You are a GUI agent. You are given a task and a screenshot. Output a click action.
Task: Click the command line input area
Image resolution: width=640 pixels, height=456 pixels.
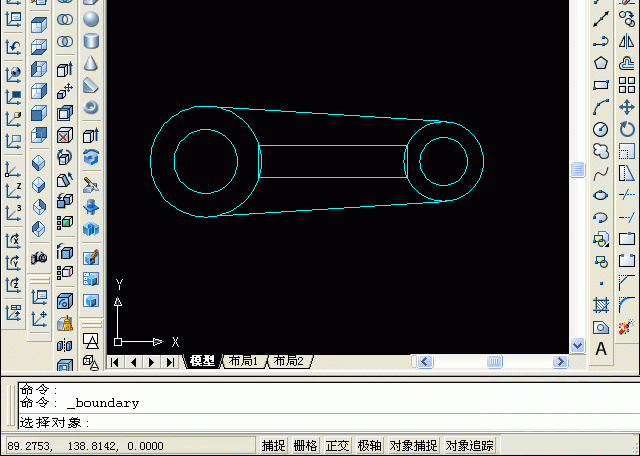300,423
